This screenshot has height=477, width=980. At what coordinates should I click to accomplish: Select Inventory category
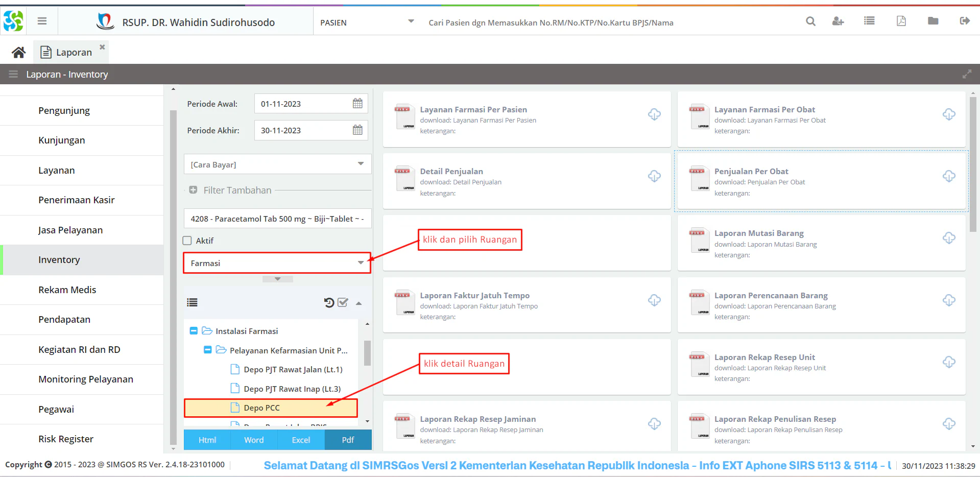82,260
